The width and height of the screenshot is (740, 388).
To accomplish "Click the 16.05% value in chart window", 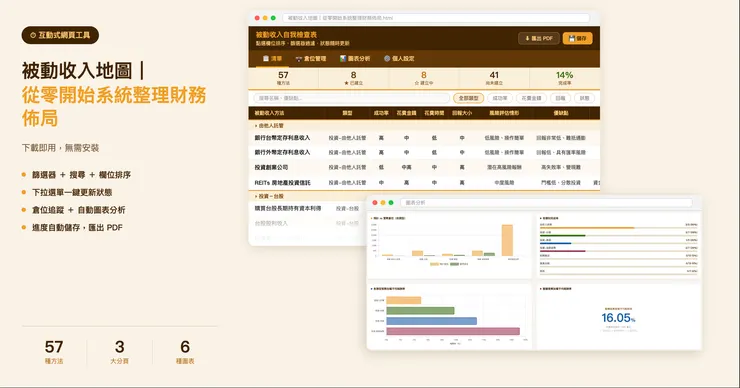I will coord(618,318).
